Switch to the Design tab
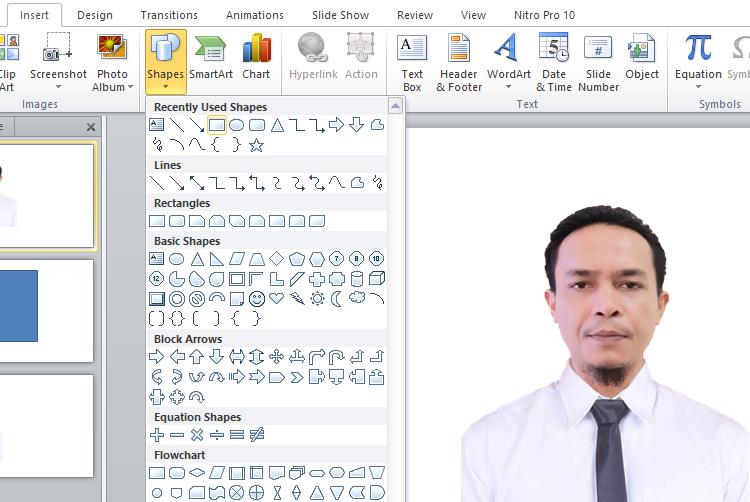The height and width of the screenshot is (502, 750). click(95, 15)
